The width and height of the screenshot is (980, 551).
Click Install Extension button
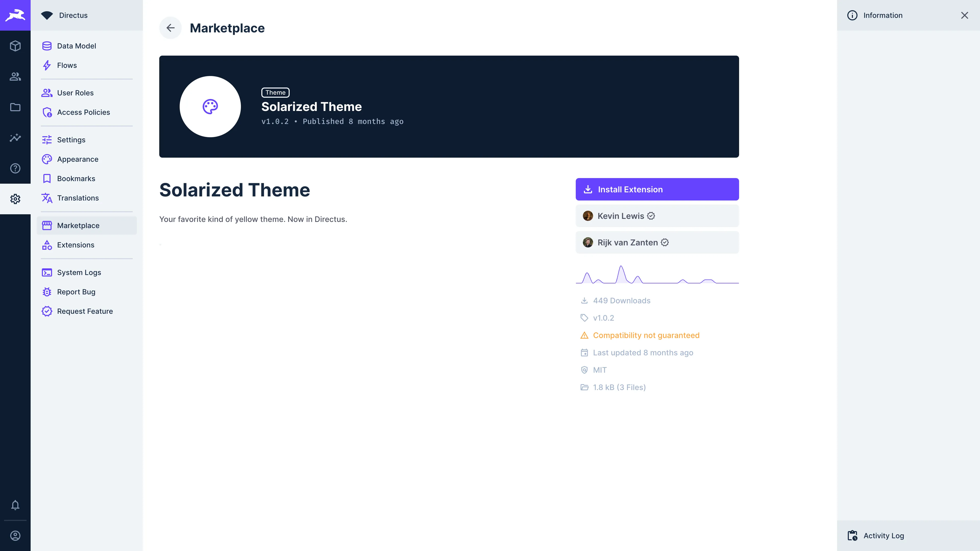click(658, 189)
